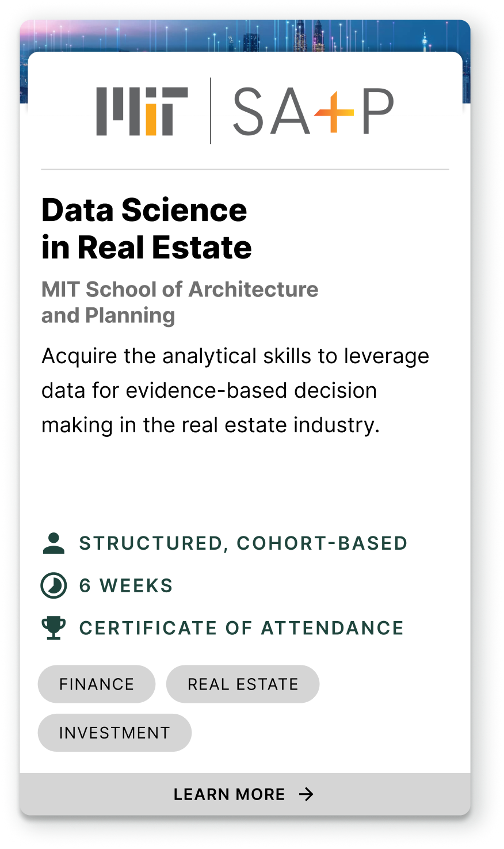The height and width of the screenshot is (849, 504).
Task: Click MIT School of Architecture and Planning subtitle
Action: (x=180, y=302)
